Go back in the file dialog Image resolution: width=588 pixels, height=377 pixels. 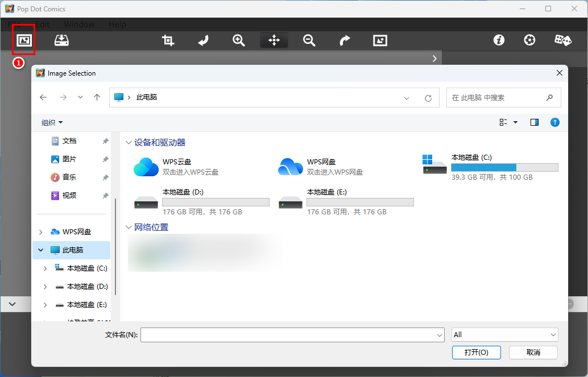43,98
